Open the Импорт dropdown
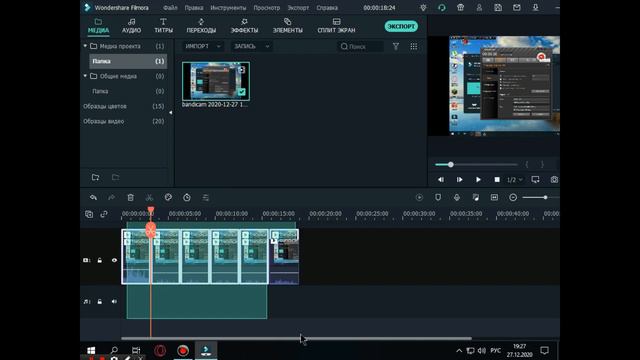 coord(202,46)
